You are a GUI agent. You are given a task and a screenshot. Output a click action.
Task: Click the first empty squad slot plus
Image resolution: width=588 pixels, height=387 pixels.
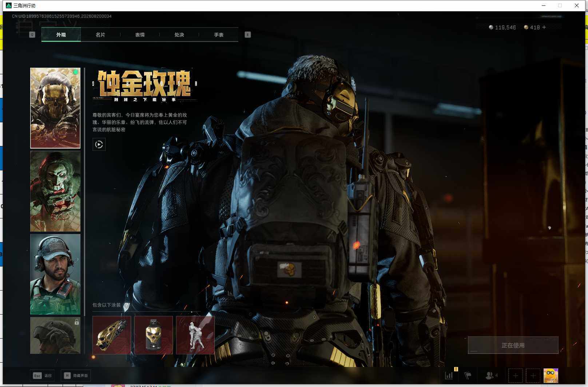(x=516, y=376)
